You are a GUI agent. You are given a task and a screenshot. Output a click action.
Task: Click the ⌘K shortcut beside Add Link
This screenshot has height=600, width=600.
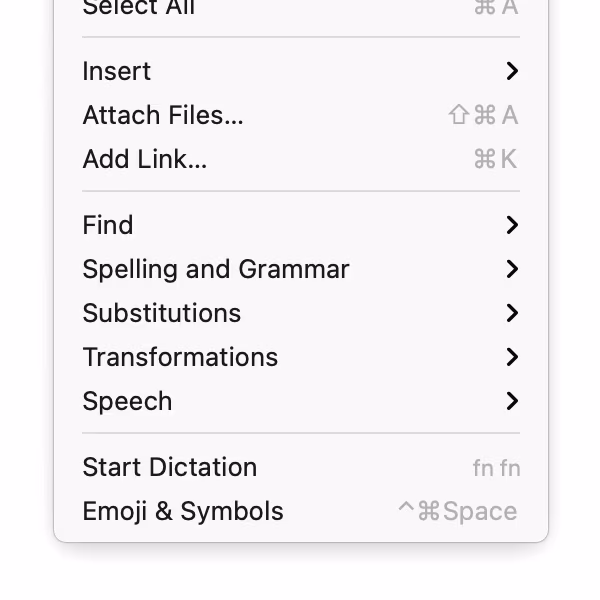[x=496, y=159]
